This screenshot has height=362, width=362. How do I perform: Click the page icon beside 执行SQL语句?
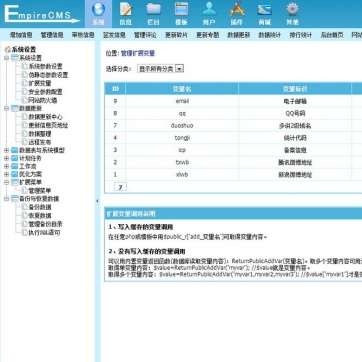(x=24, y=232)
